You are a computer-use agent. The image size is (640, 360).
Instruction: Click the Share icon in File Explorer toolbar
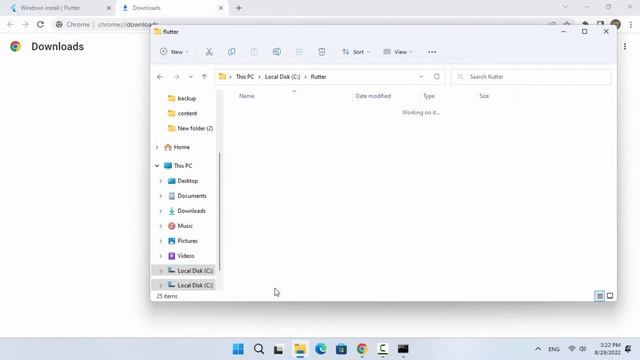pos(299,52)
